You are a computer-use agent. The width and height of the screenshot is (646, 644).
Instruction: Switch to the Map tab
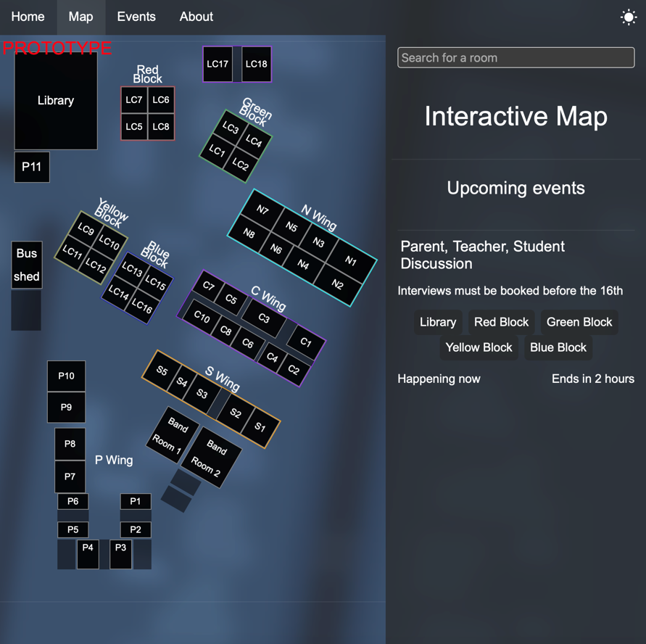(x=80, y=17)
